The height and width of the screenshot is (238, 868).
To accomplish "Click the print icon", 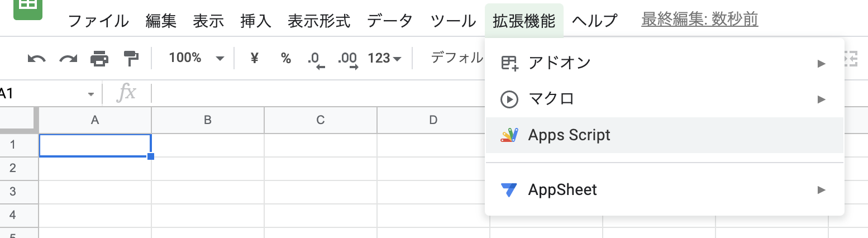I will [x=99, y=58].
